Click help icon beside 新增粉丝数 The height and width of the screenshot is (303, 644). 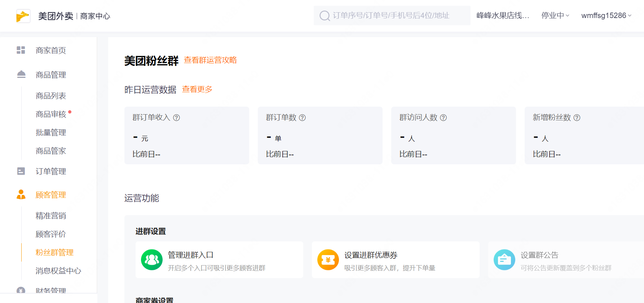(577, 117)
